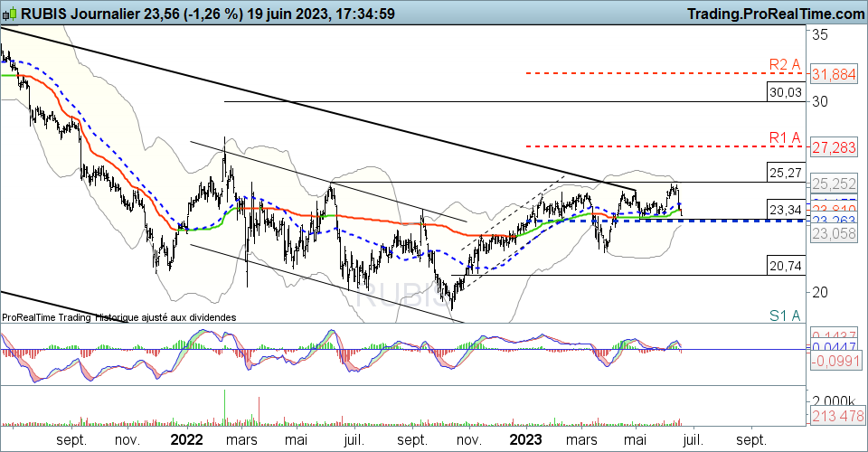Image resolution: width=868 pixels, height=452 pixels.
Task: Click the 27,283 price label
Action: point(834,147)
